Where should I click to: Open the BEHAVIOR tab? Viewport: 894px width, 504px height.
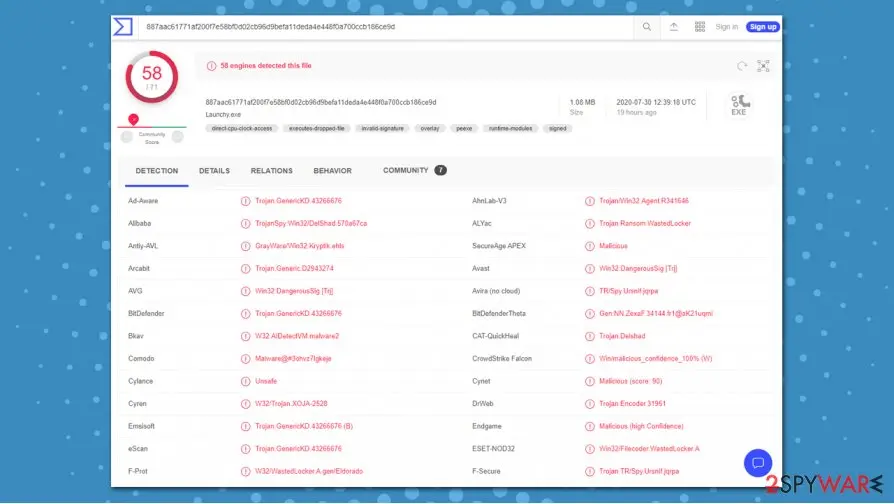pyautogui.click(x=332, y=171)
